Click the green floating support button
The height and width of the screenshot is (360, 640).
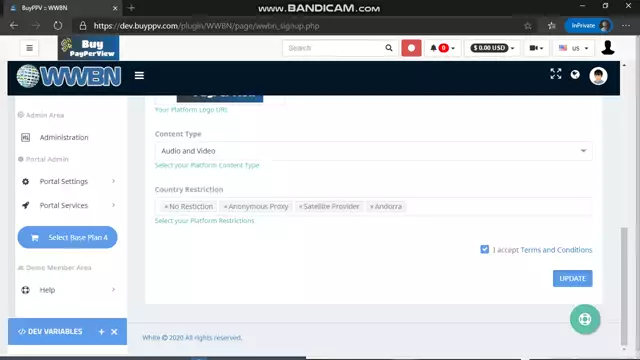click(x=585, y=319)
